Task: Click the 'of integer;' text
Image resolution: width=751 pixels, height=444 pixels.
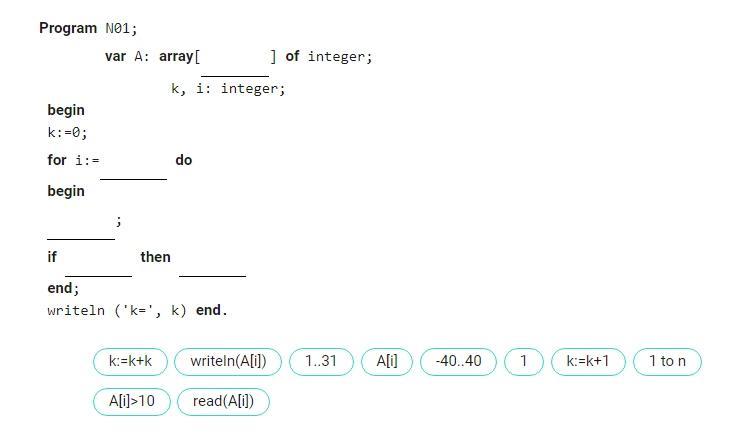Action: click(x=329, y=56)
